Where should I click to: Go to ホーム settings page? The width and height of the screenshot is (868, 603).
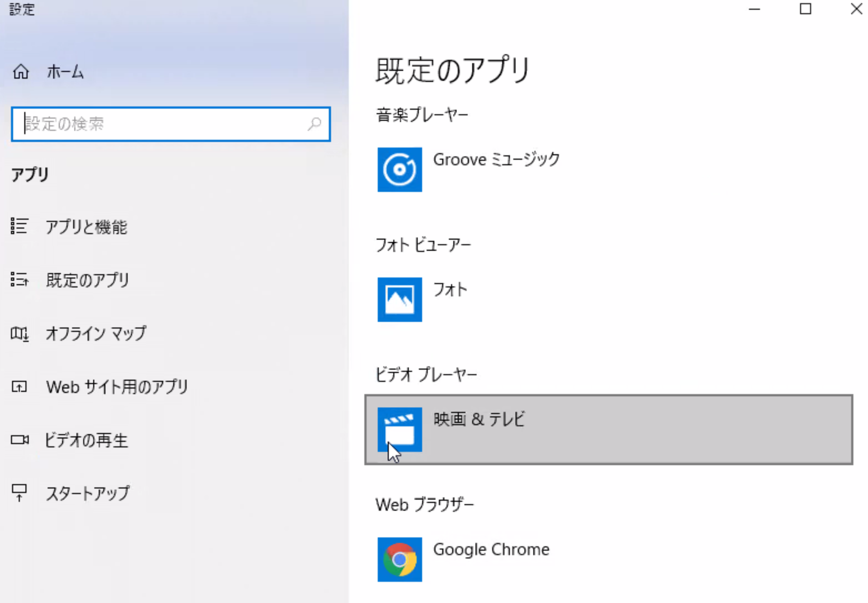click(x=65, y=72)
